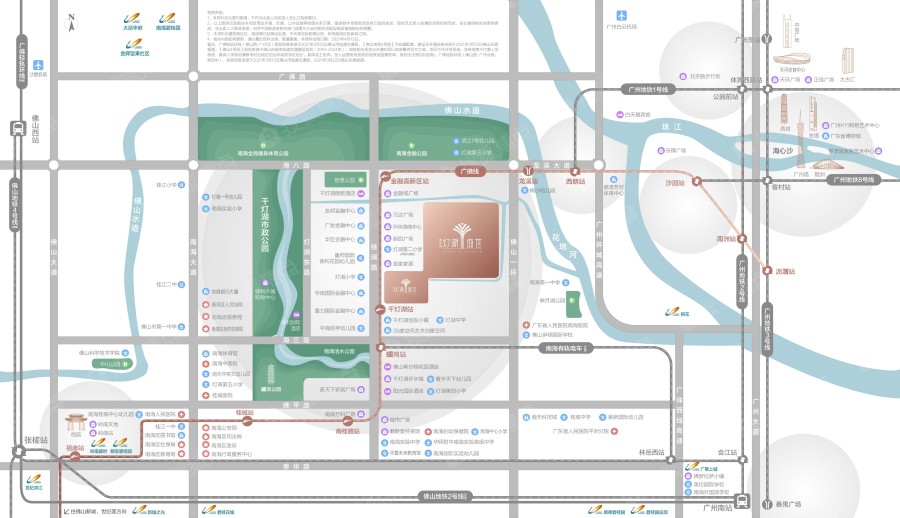Click the 张槎站 interchange marker
This screenshot has height=518, width=900.
coord(18,452)
